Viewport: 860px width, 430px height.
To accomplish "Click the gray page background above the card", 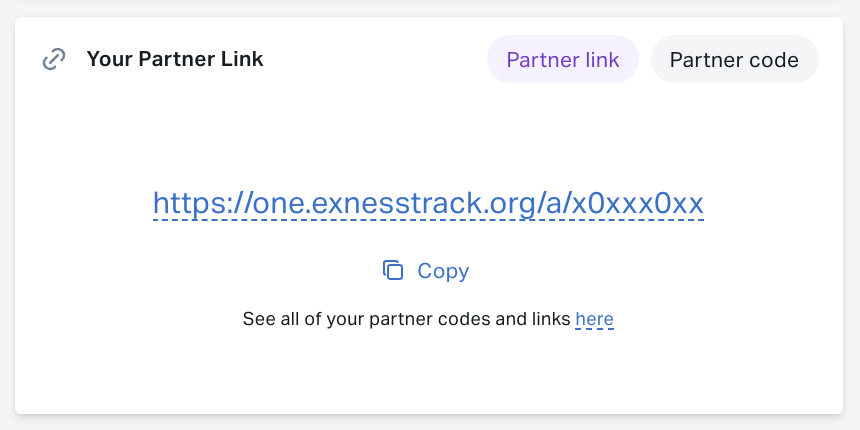I will click(x=430, y=8).
